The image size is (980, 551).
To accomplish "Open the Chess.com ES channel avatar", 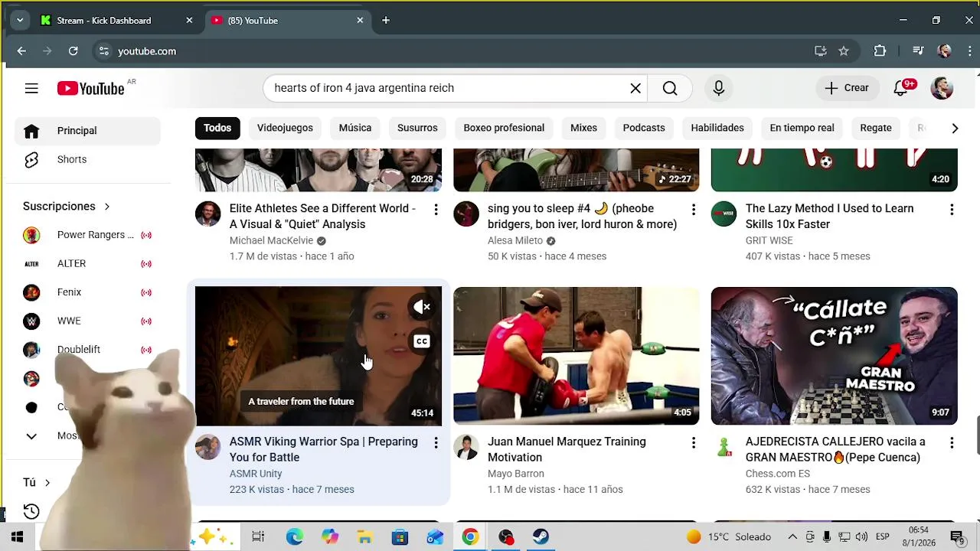I will (724, 448).
